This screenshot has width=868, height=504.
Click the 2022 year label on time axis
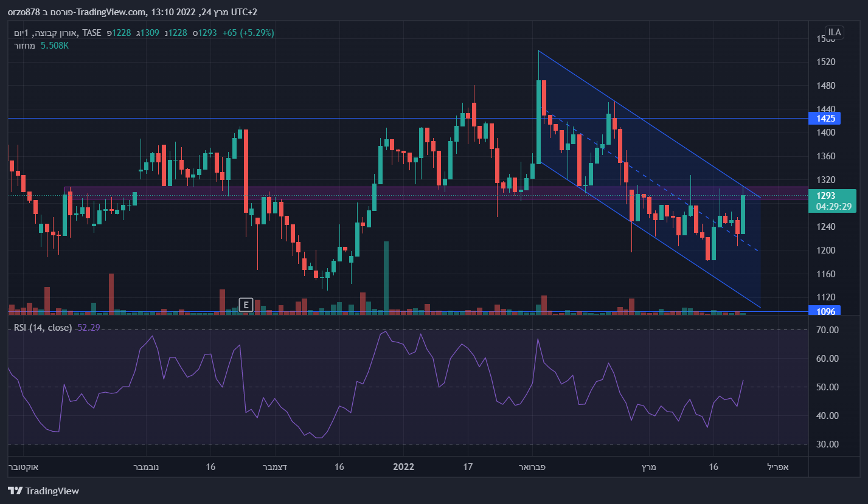pos(404,466)
